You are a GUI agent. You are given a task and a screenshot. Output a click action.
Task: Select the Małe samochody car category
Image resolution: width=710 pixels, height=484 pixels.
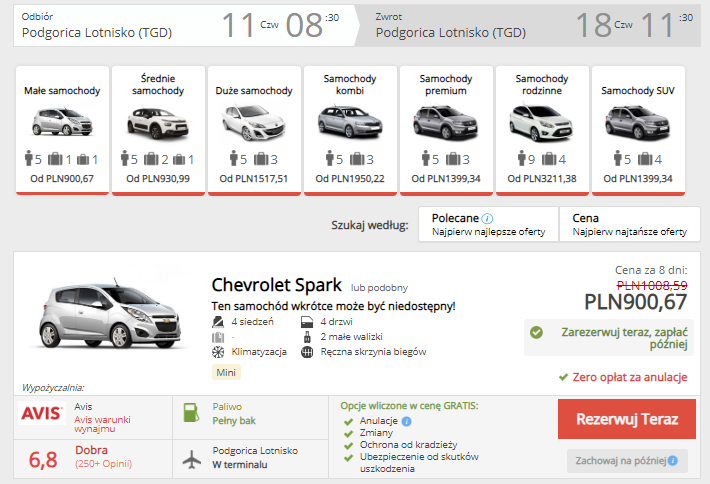point(62,128)
